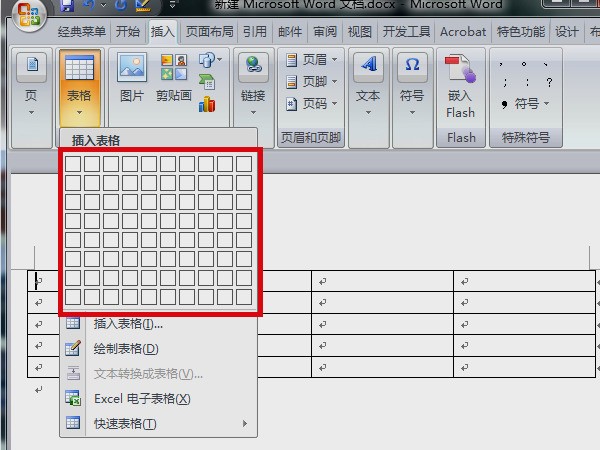The height and width of the screenshot is (450, 600).
Task: Switch to 邮件 (Mailings) tab
Action: point(290,32)
